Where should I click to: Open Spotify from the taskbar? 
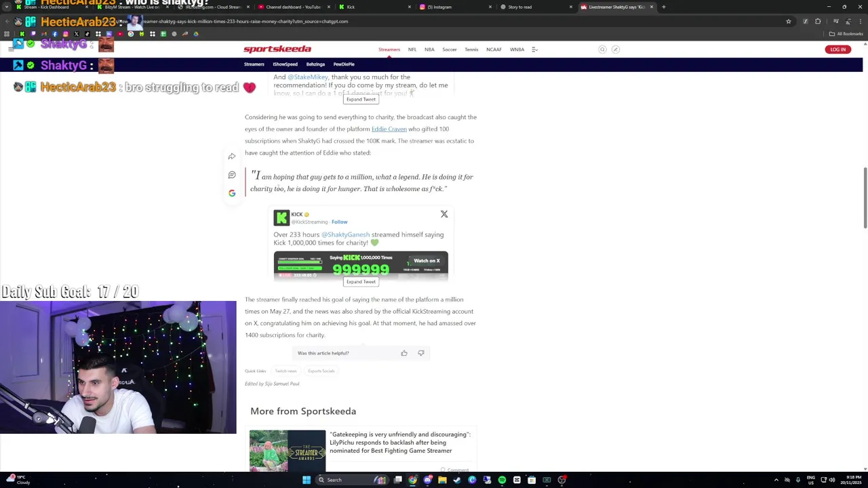coord(502,480)
